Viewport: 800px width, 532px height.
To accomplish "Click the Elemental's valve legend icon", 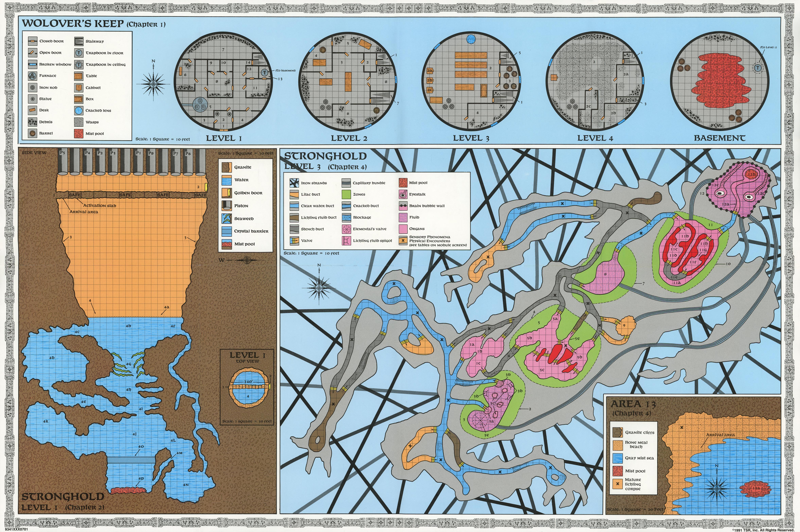I will (346, 229).
